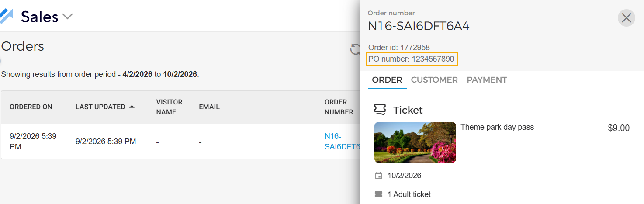The image size is (644, 204).
Task: Click the Theme park day pass title
Action: [x=497, y=127]
